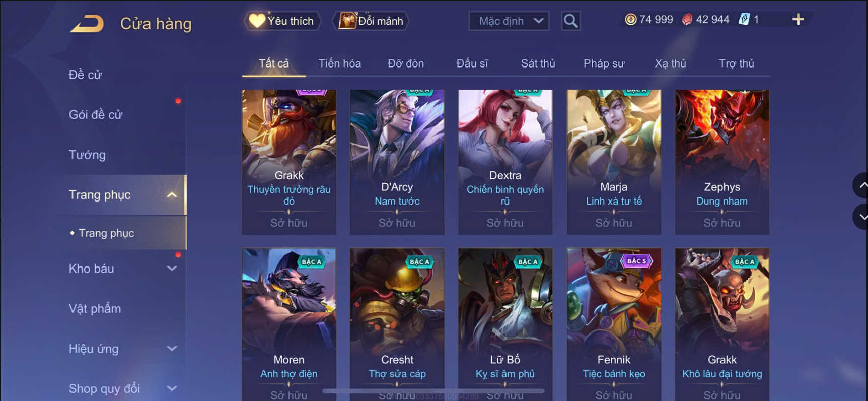Click the blue ticket voucher icon
The width and height of the screenshot is (868, 401).
pyautogui.click(x=744, y=20)
